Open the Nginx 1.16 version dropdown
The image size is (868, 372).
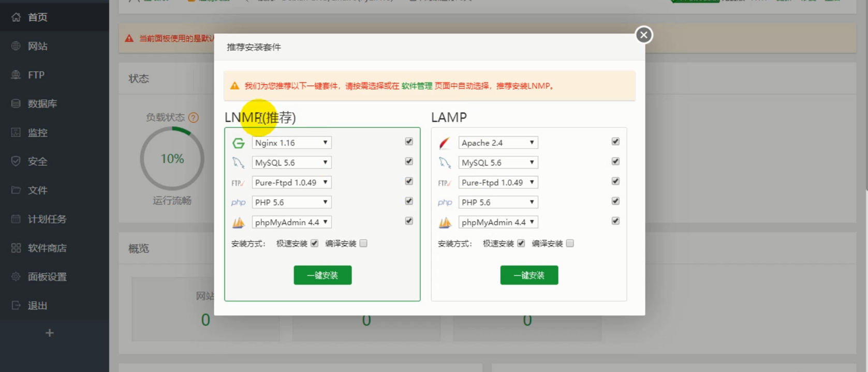point(291,143)
